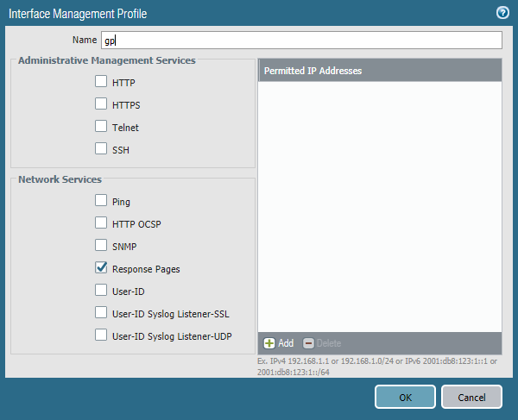Click the help question mark icon
This screenshot has height=420, width=518.
pos(502,13)
